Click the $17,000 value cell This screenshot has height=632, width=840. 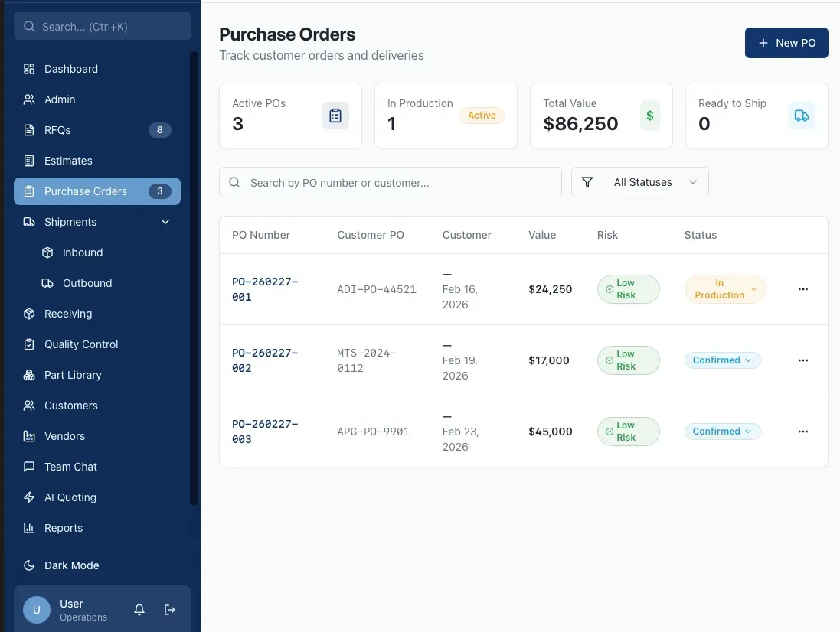click(549, 360)
